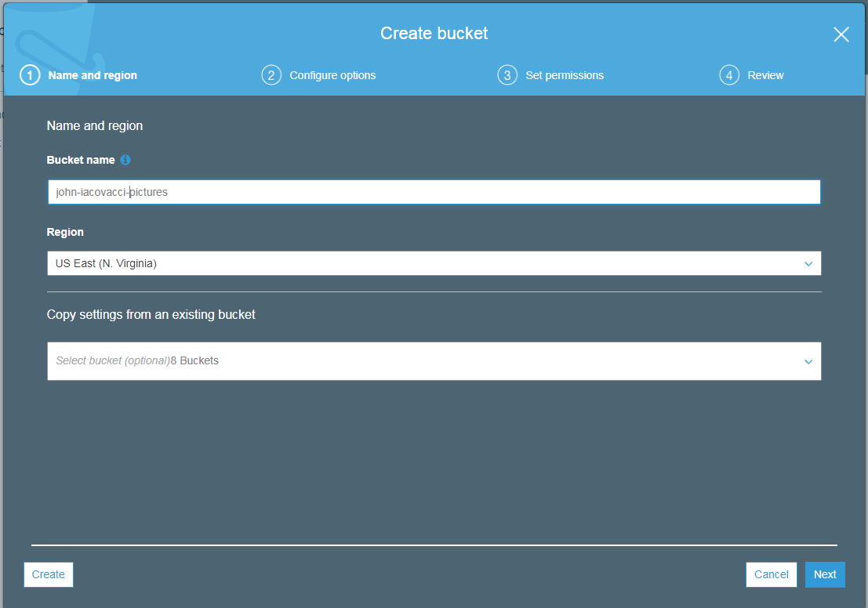Open the Select bucket dropdown

(434, 361)
